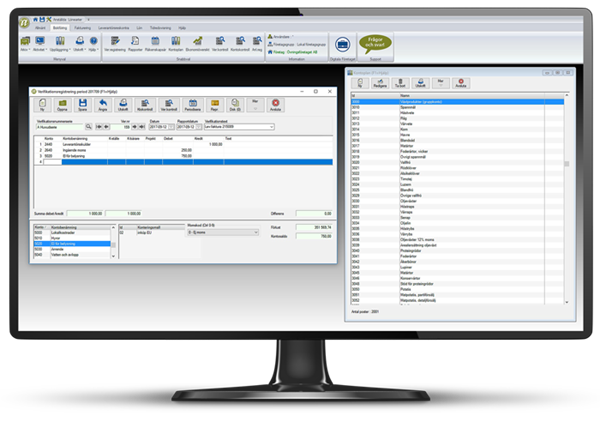The height and width of the screenshot is (422, 600).
Task: Click the Öppna folder icon
Action: click(x=63, y=103)
